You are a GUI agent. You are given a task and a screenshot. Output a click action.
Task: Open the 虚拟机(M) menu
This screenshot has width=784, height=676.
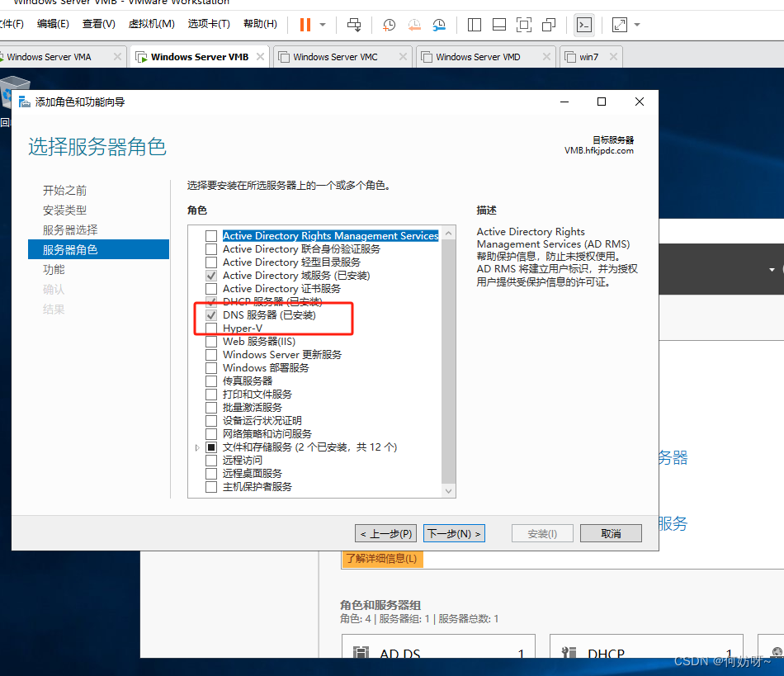click(x=152, y=24)
